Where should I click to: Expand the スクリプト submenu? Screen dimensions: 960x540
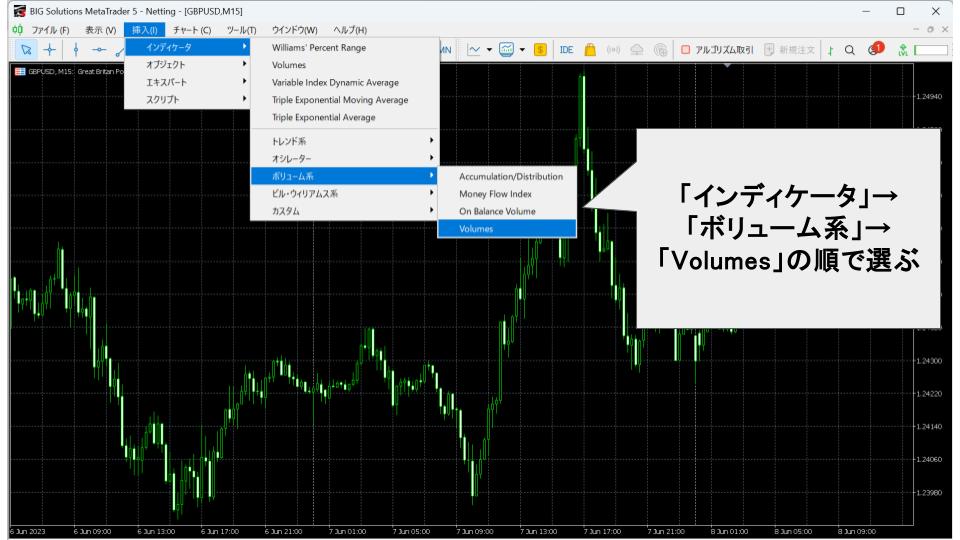(187, 99)
